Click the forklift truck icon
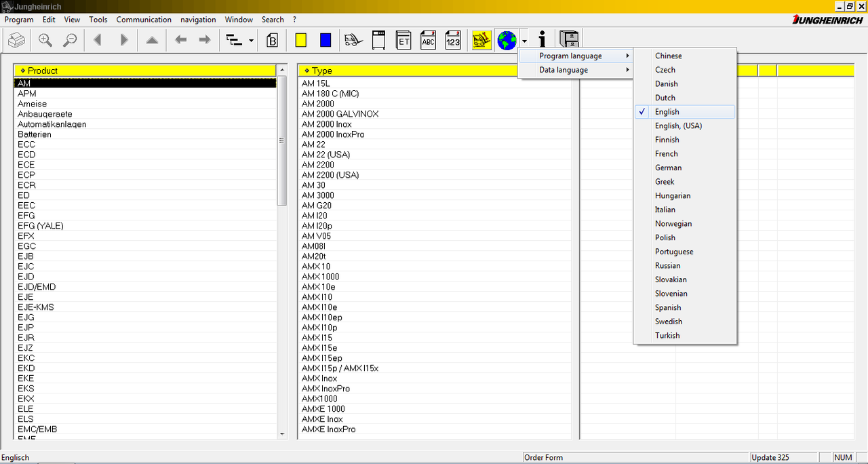The width and height of the screenshot is (868, 464). click(x=353, y=40)
